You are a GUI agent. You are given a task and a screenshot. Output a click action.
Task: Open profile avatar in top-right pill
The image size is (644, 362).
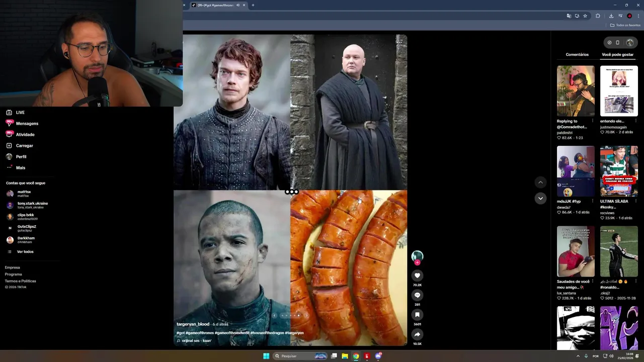pyautogui.click(x=629, y=42)
